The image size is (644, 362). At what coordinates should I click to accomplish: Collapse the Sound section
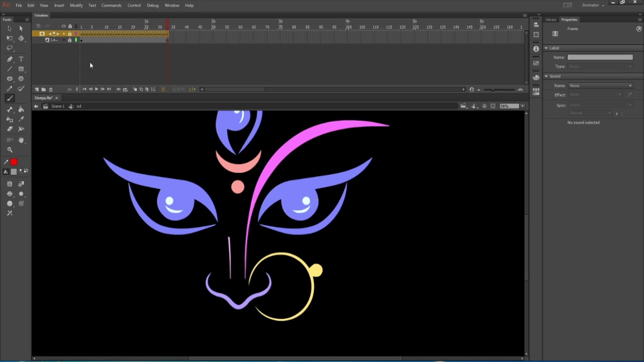click(x=546, y=76)
